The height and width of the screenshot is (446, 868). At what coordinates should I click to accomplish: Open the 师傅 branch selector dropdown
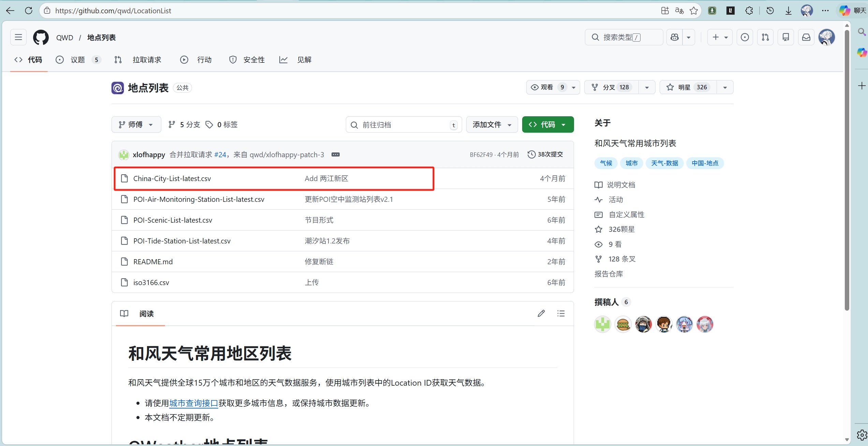[136, 125]
